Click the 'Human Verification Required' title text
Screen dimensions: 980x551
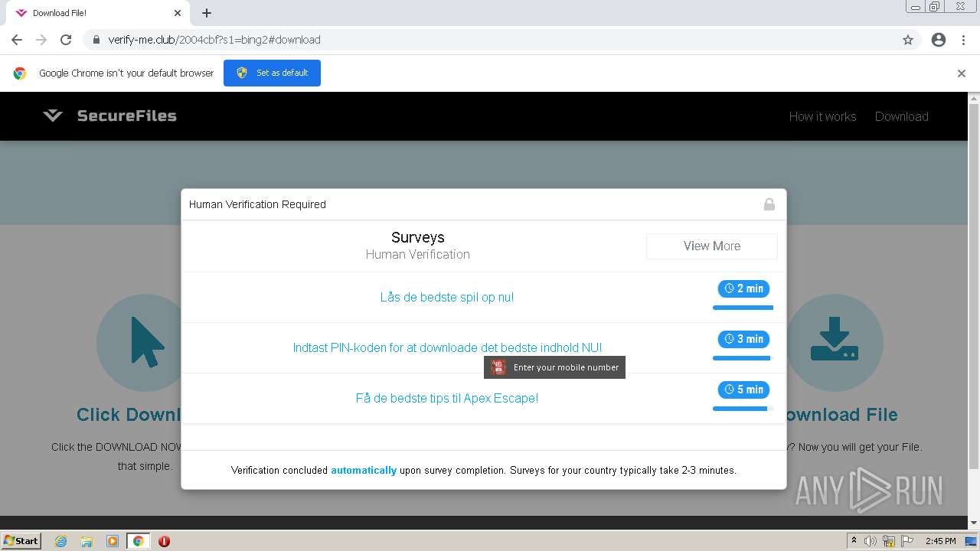click(x=257, y=204)
